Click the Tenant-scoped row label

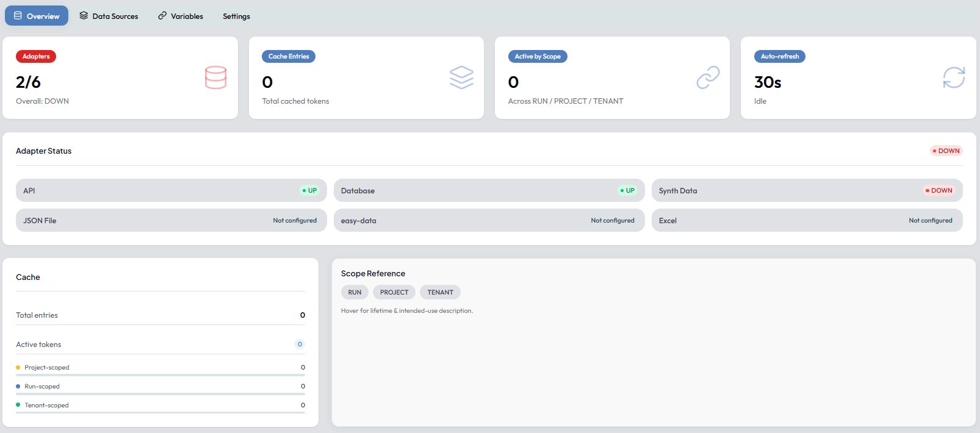(x=46, y=405)
